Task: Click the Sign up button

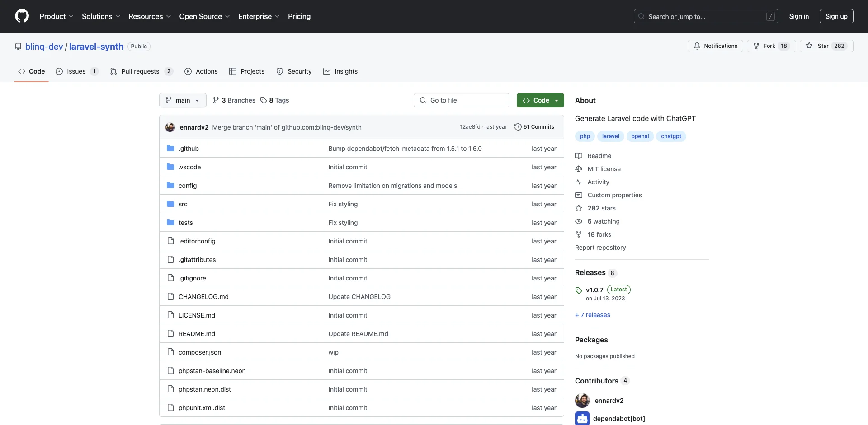Action: 836,16
